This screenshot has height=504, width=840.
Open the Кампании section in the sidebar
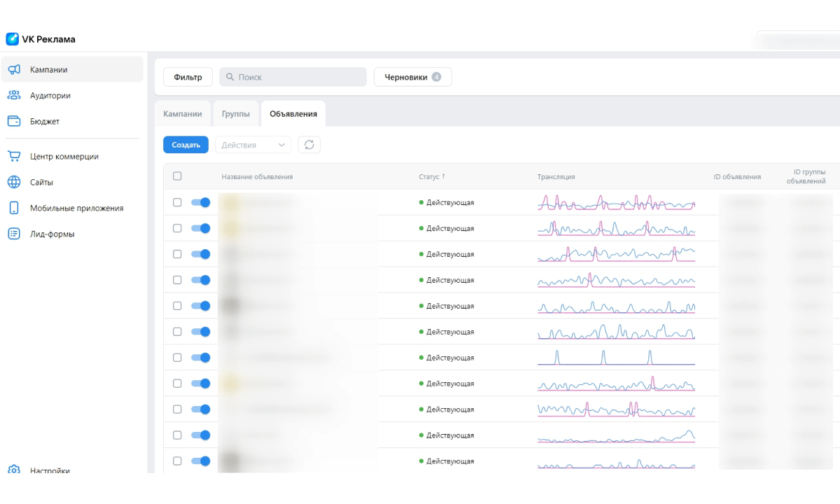pyautogui.click(x=73, y=70)
